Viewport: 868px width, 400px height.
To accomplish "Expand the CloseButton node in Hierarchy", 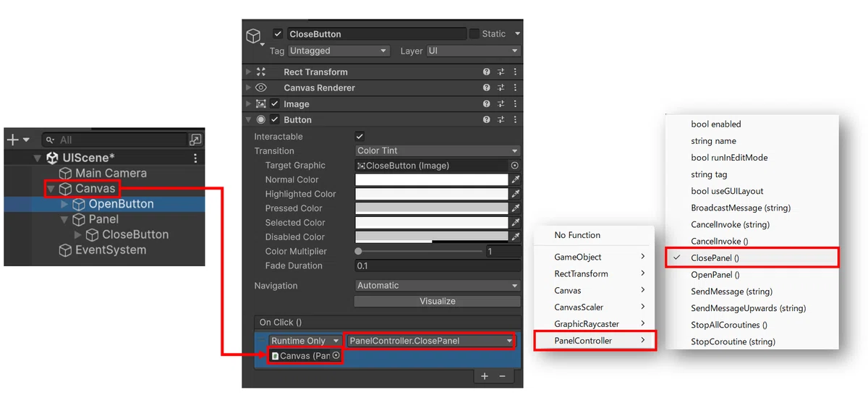I will point(78,235).
